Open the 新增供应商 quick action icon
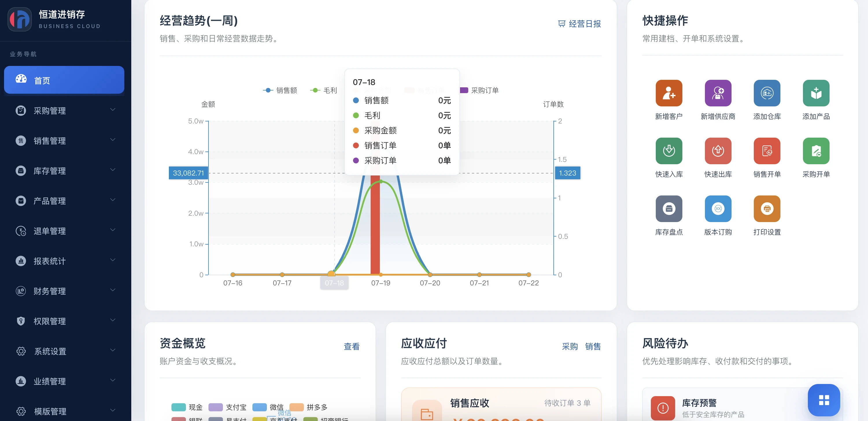 pyautogui.click(x=718, y=93)
